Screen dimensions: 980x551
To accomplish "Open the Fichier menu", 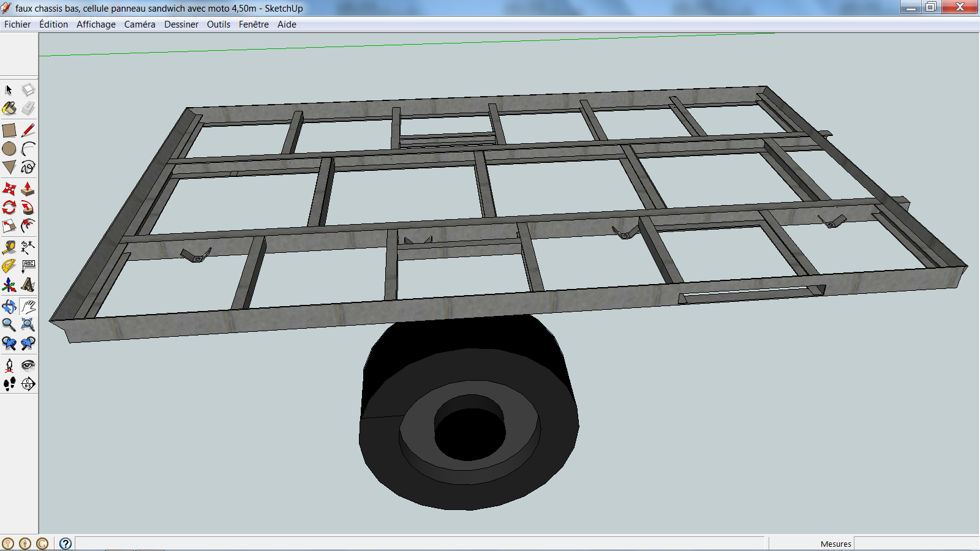I will tap(17, 24).
